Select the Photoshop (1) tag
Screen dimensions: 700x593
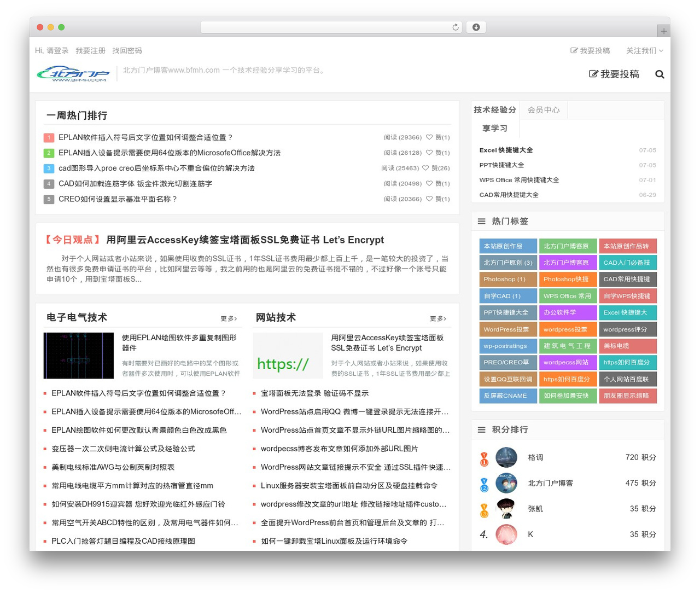coord(508,279)
